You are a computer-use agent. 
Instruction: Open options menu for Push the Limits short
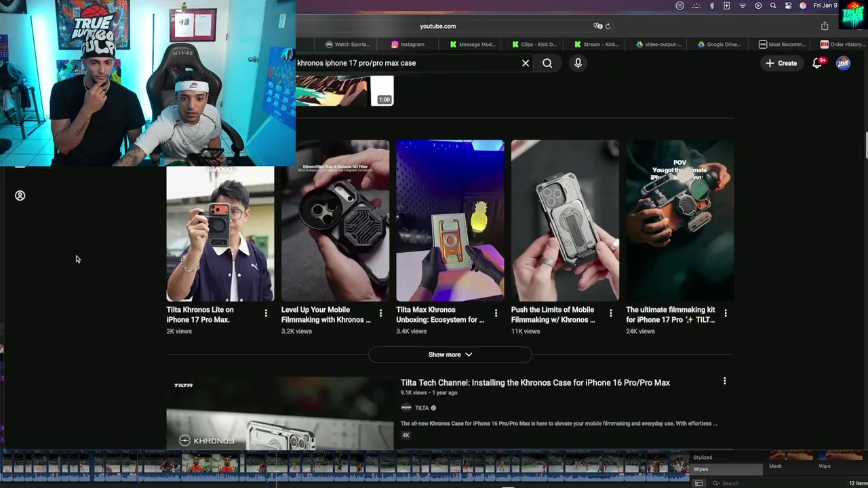610,313
